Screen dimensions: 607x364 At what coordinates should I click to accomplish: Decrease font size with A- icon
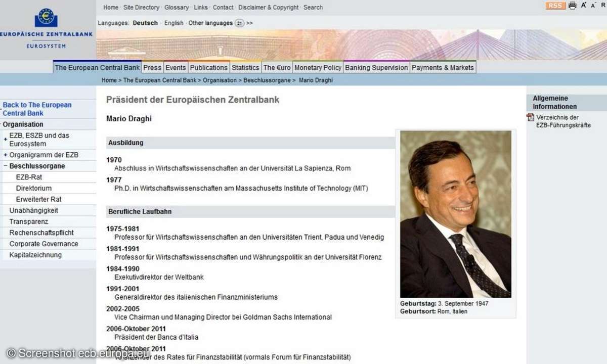(x=593, y=5)
